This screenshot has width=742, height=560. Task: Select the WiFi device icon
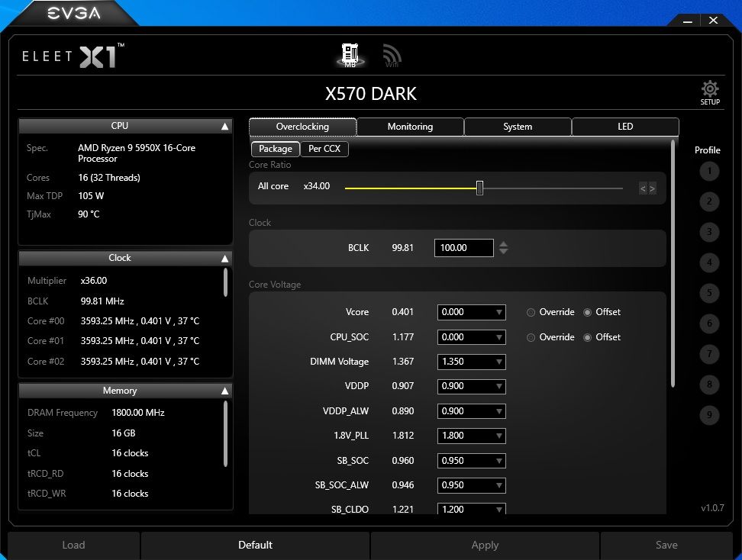392,56
